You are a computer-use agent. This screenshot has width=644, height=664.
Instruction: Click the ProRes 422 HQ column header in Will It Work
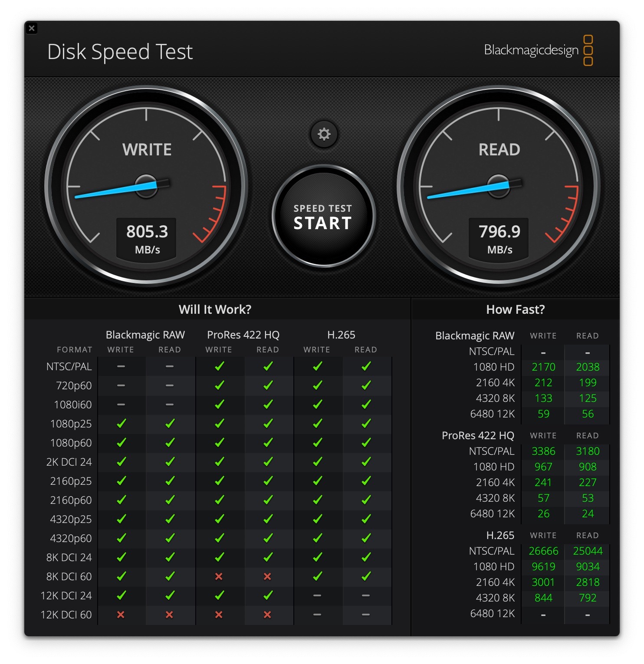pyautogui.click(x=243, y=335)
